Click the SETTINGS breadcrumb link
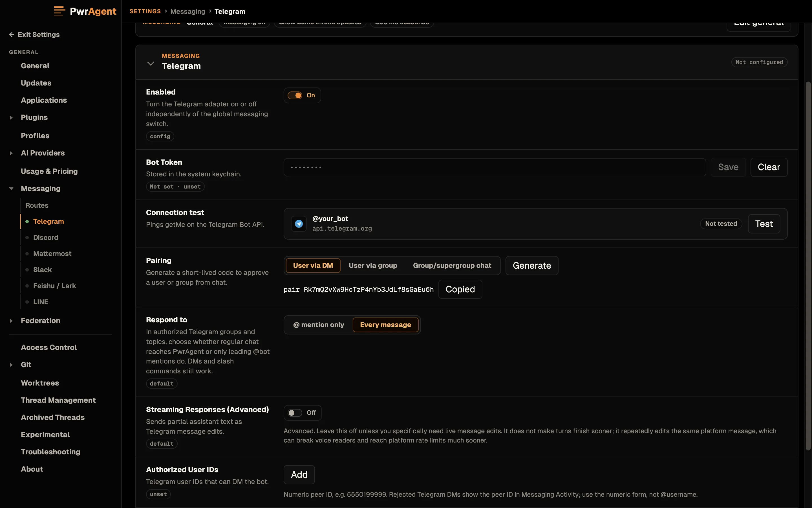Image resolution: width=812 pixels, height=508 pixels. (x=145, y=11)
